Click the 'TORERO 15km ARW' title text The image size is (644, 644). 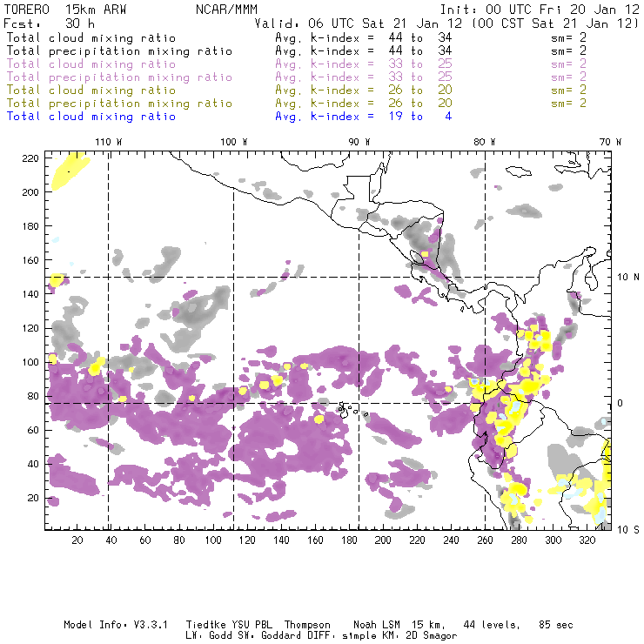[65, 10]
